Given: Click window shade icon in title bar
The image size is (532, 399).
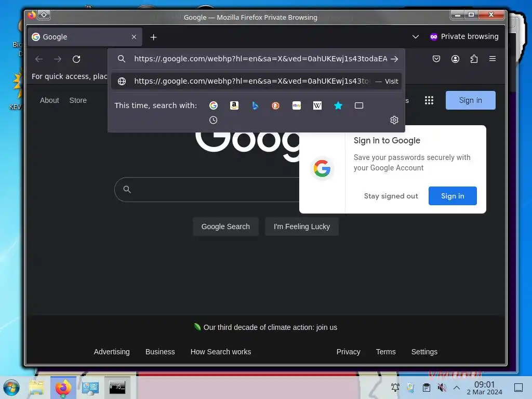Looking at the screenshot, I should pos(44,15).
